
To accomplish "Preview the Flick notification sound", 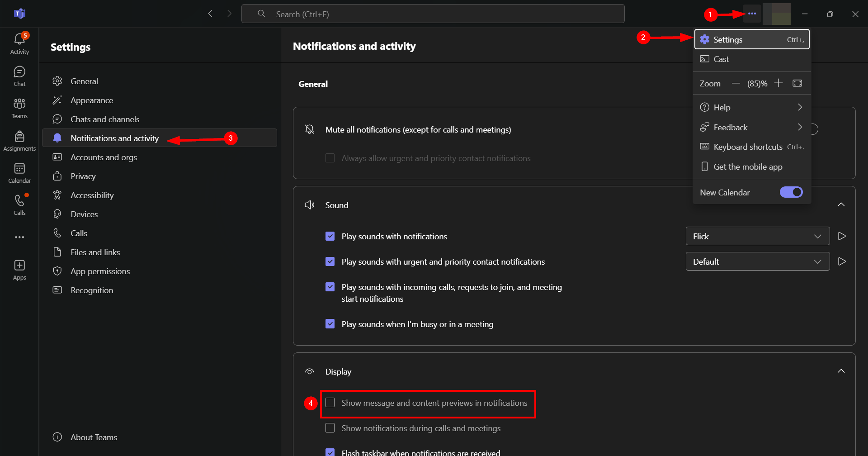I will [x=842, y=236].
